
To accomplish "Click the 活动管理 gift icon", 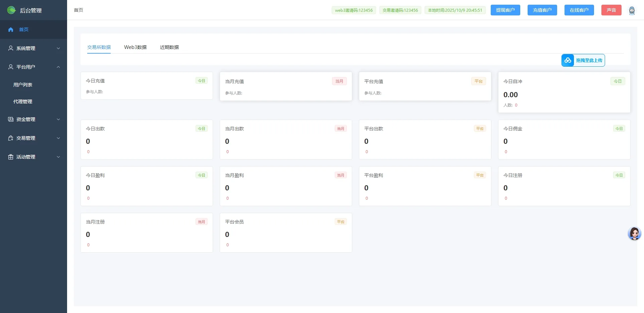I will coord(11,157).
